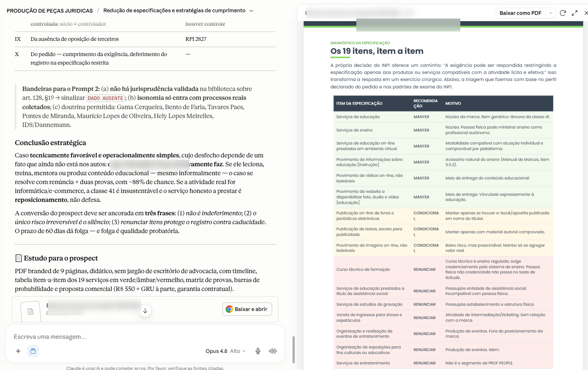This screenshot has width=588, height=370.
Task: Click RENUNCIAR in the Curso técnico row
Action: [x=424, y=269]
